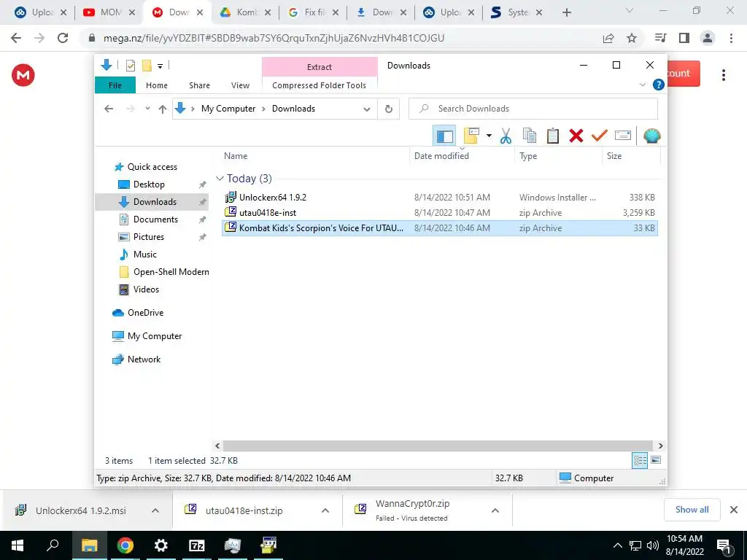Click the Explorer help question mark icon
The image size is (747, 560).
tap(659, 85)
